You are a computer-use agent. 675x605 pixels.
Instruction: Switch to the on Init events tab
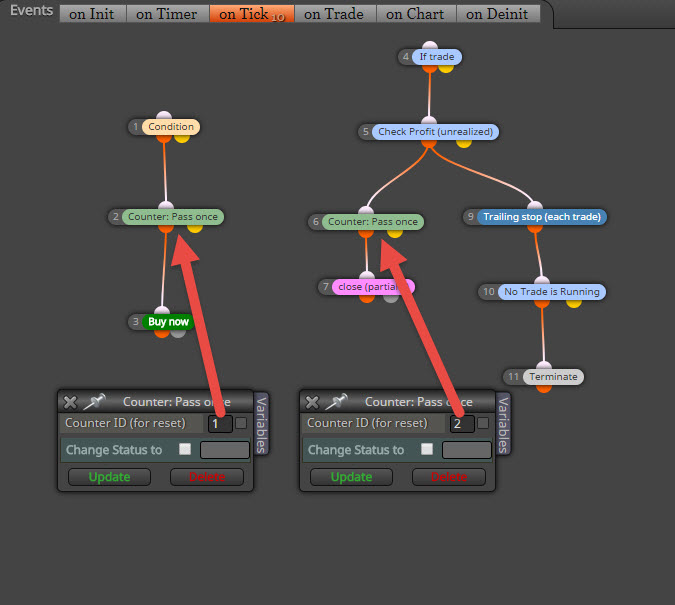pyautogui.click(x=92, y=14)
